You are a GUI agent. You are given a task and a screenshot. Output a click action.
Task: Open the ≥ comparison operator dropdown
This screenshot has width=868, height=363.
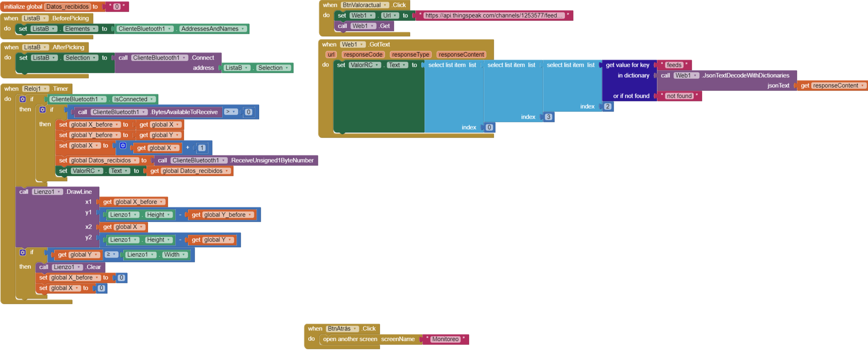tap(111, 254)
